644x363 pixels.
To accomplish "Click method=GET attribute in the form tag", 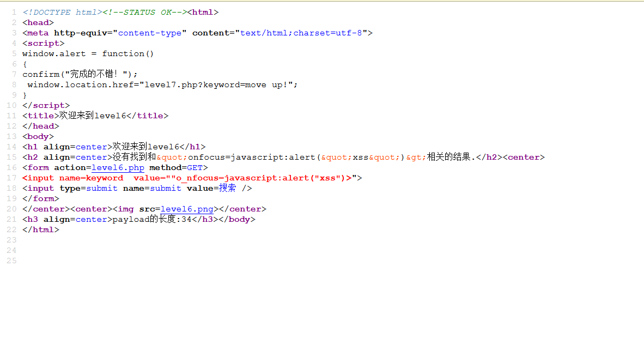I will tap(176, 168).
